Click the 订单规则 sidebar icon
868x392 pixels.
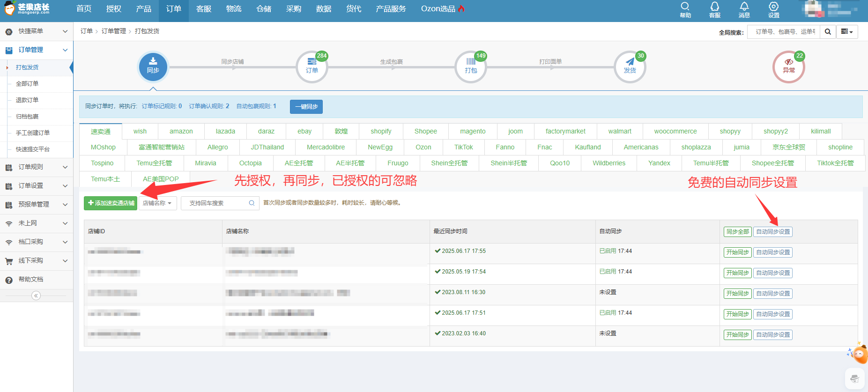(9, 168)
